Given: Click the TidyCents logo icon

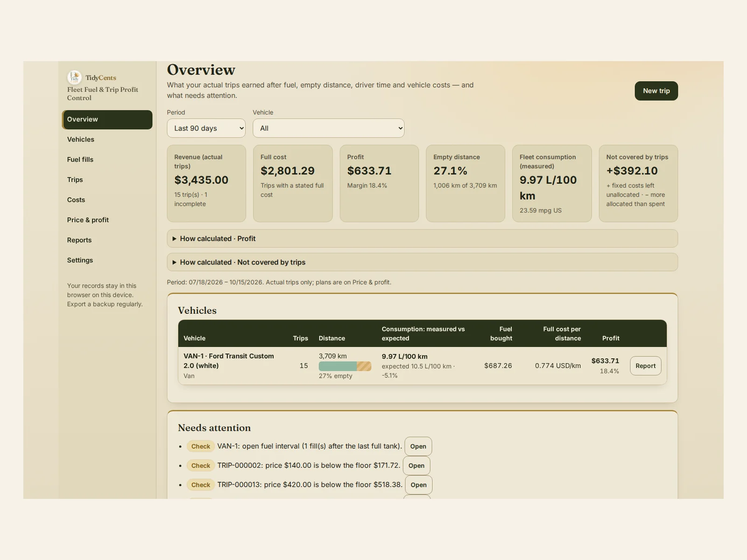Looking at the screenshot, I should (x=74, y=77).
